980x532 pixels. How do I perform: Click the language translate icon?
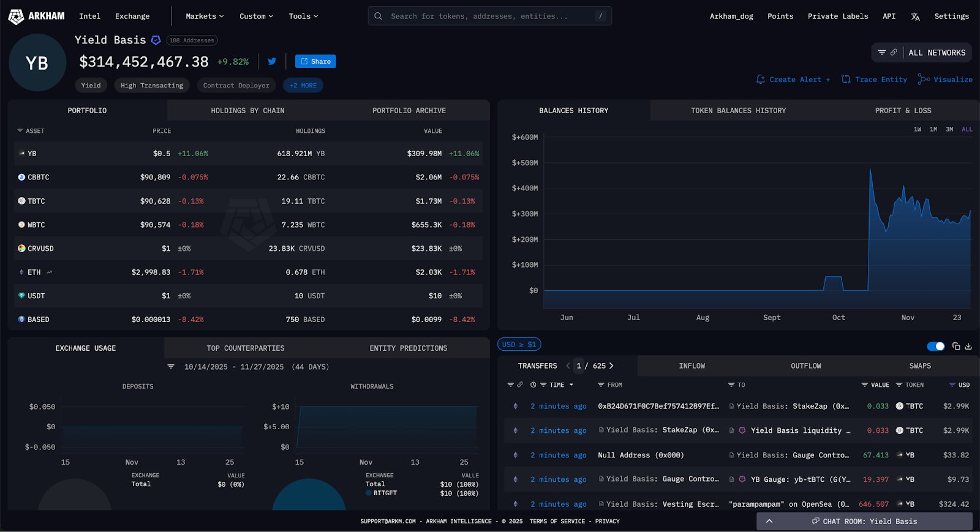915,17
